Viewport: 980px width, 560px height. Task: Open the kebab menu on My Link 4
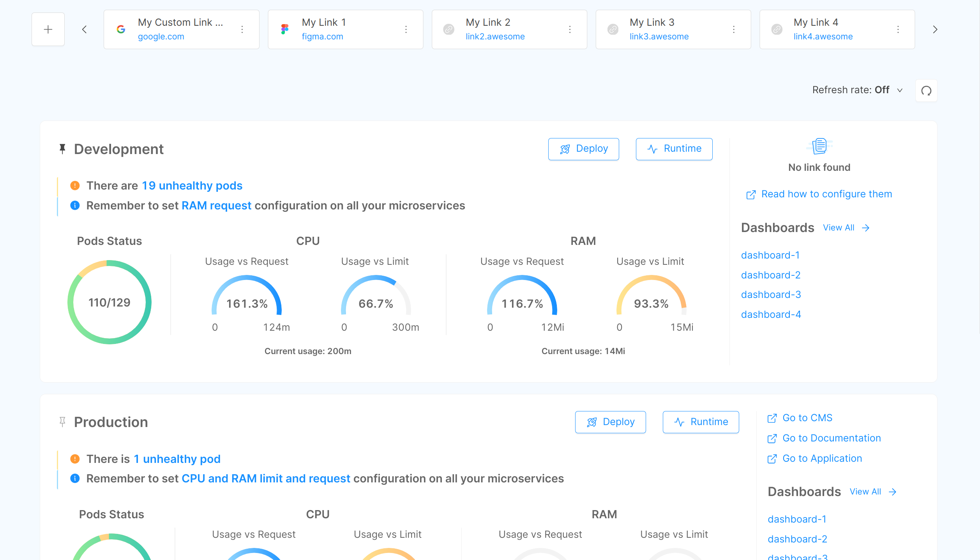click(898, 29)
